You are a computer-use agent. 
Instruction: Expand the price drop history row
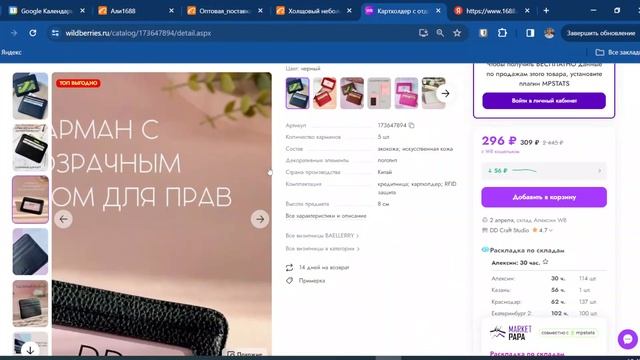(x=544, y=171)
